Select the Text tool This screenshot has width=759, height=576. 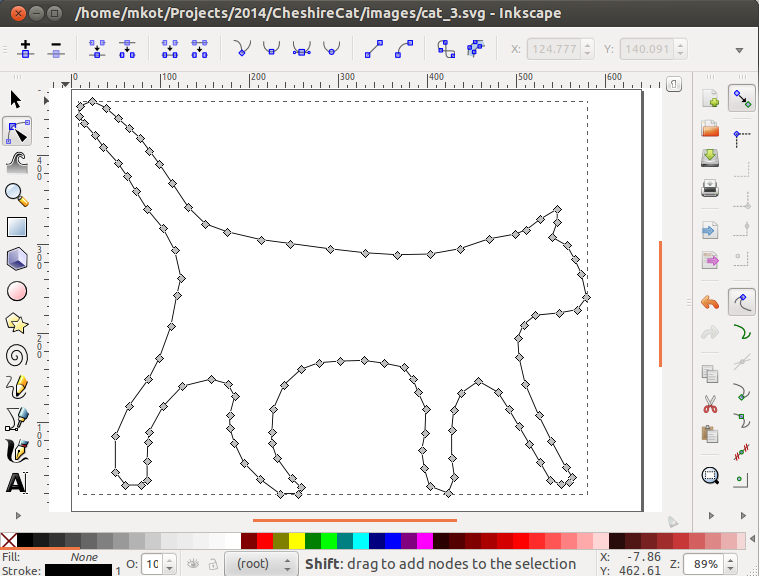click(17, 483)
